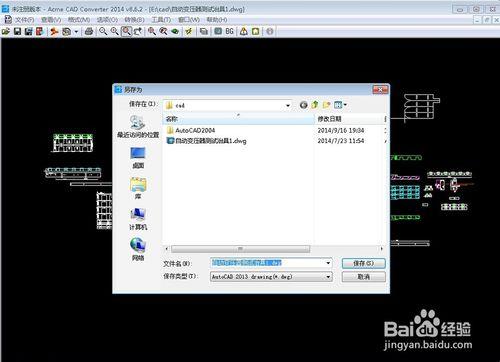
Task: Go up one folder level in dialog
Action: 315,105
